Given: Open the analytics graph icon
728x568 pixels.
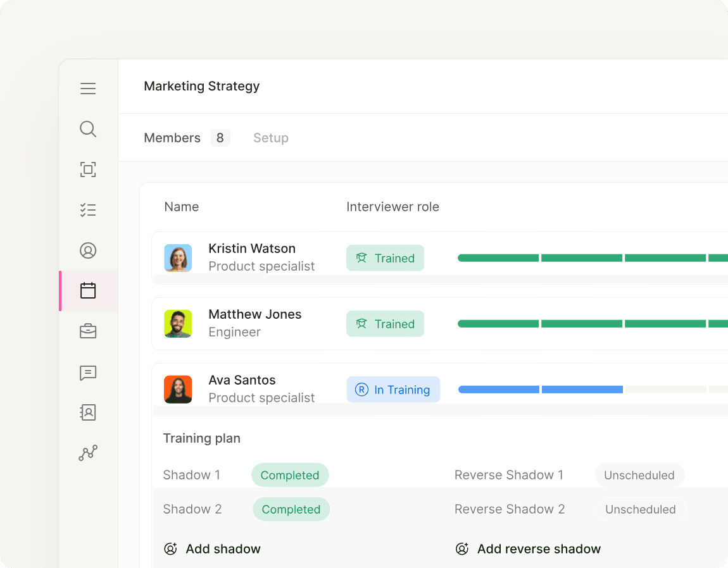Looking at the screenshot, I should pyautogui.click(x=88, y=453).
